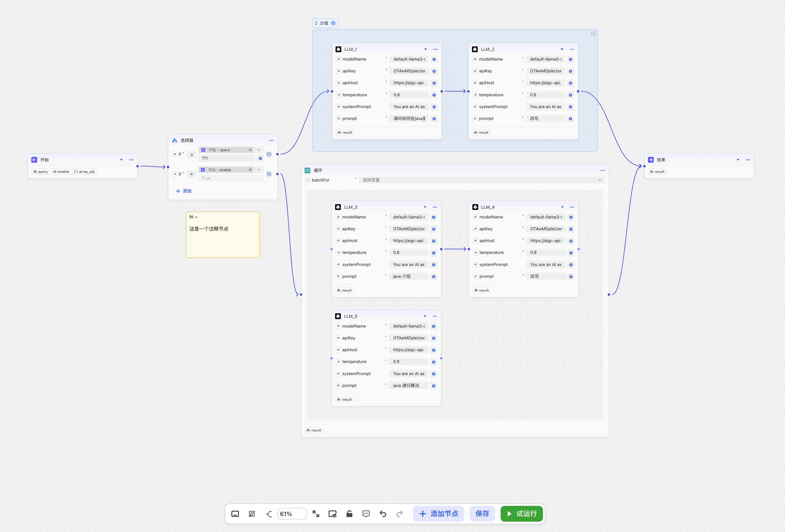Screen dimensions: 785x532
Task: Remove the first if condition in 选择器
Action: point(269,154)
